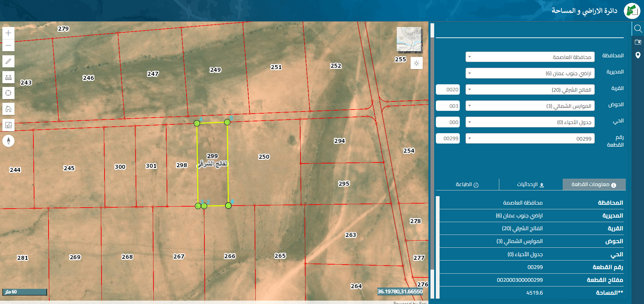The width and height of the screenshot is (644, 304).
Task: Click the المحافظة info row label
Action: click(x=610, y=203)
